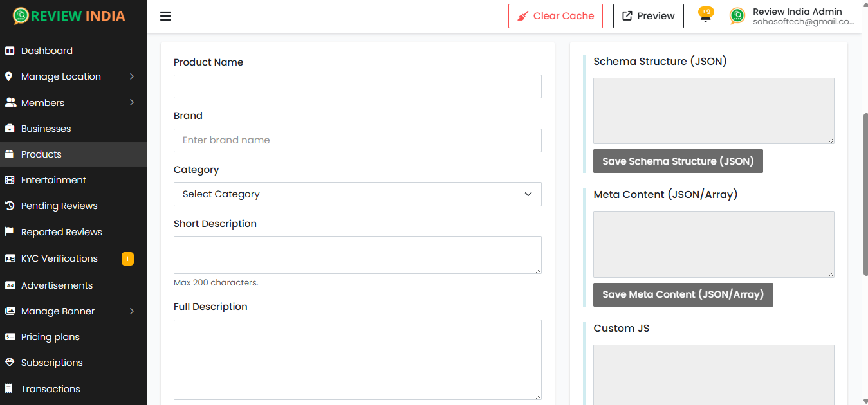The width and height of the screenshot is (868, 405).
Task: Click the page vertical scrollbar thumb
Action: coord(864,195)
